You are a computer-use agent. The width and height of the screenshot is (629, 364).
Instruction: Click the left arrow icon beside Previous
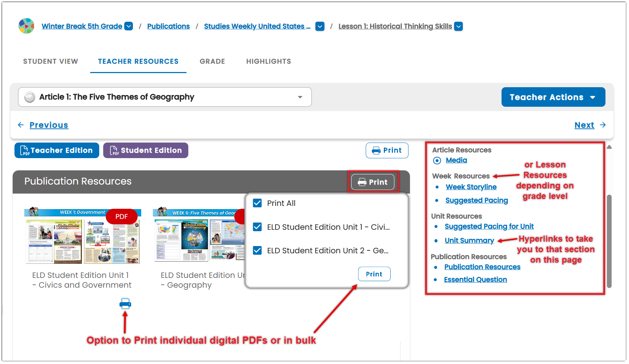tap(21, 125)
